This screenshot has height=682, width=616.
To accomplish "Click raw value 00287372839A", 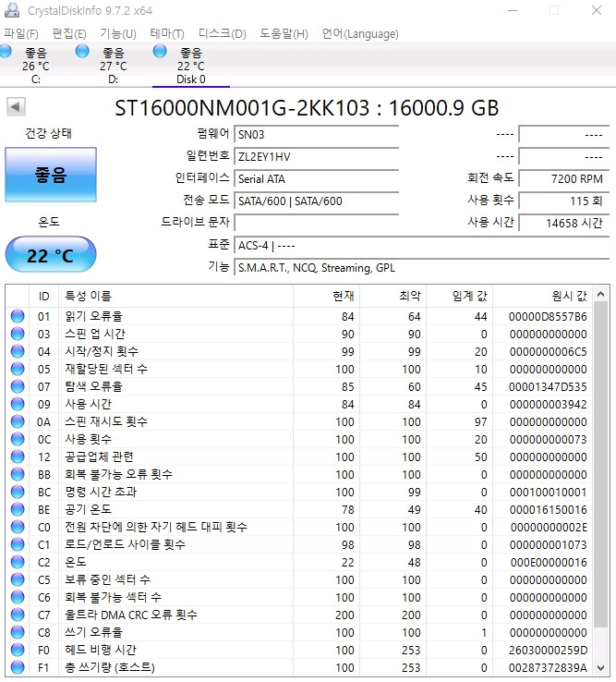I will click(x=548, y=667).
